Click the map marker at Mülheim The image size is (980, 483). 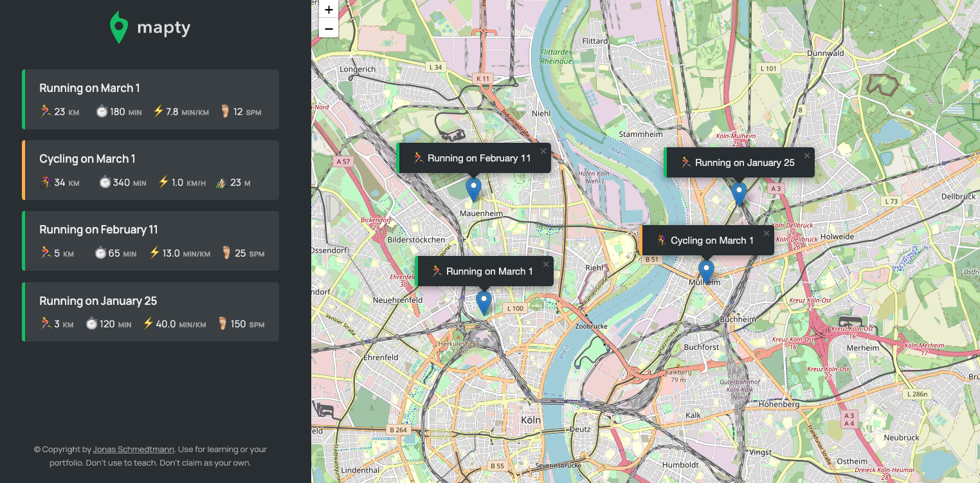[x=706, y=271]
